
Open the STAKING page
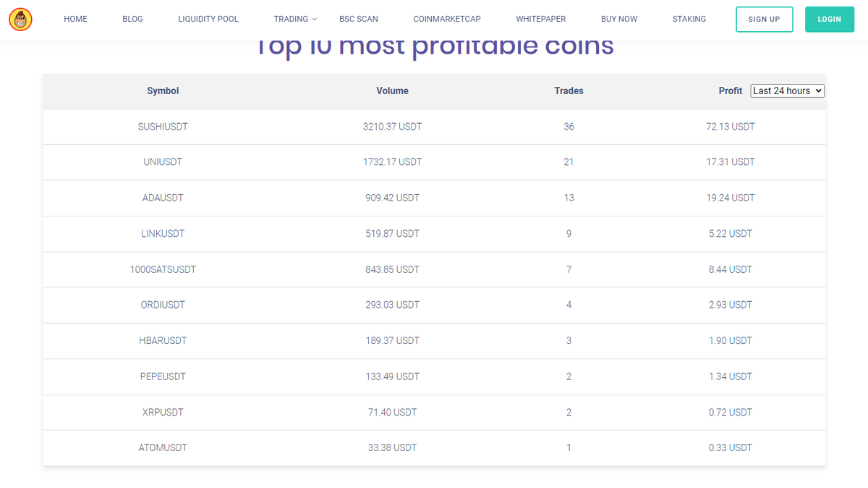(x=689, y=19)
